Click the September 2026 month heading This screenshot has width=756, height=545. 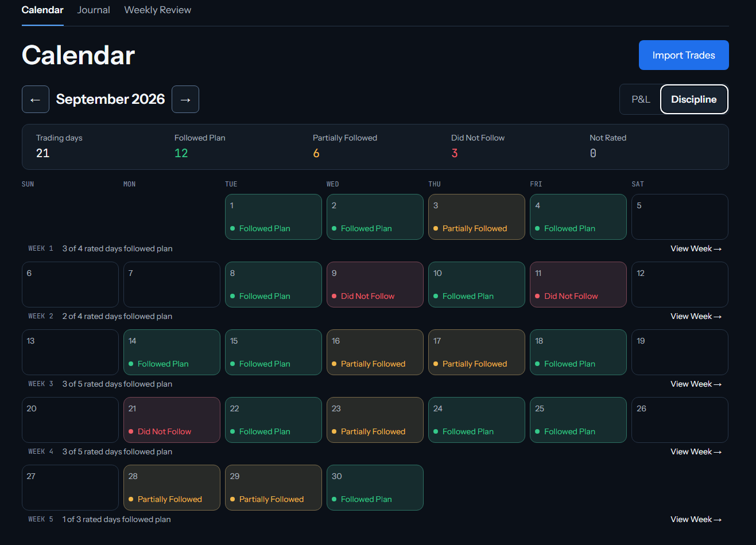[x=111, y=99]
